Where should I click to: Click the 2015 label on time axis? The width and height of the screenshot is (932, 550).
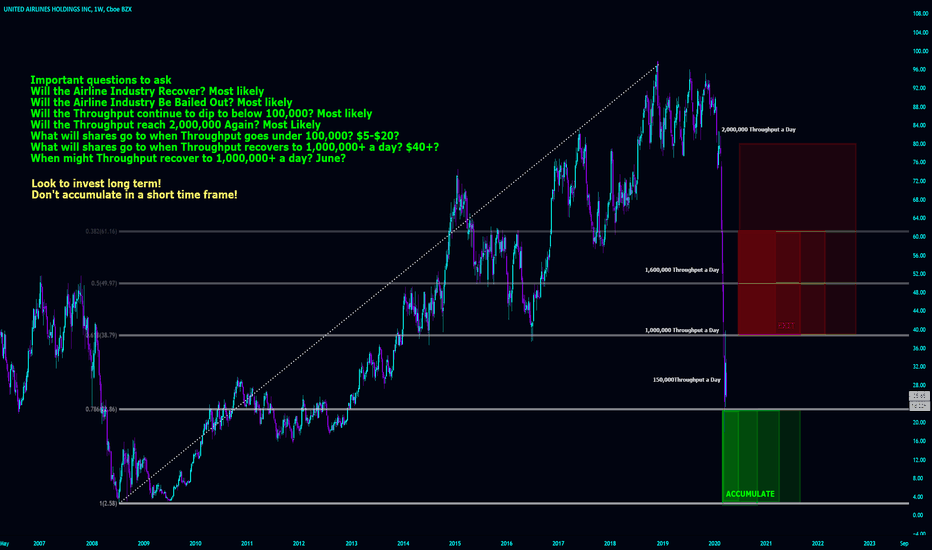click(455, 543)
